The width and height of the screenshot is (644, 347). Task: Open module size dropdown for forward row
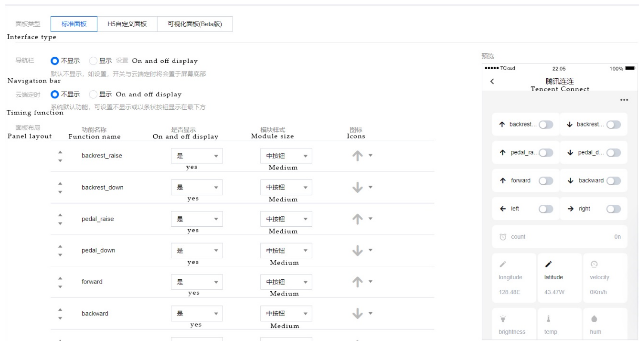pyautogui.click(x=286, y=282)
